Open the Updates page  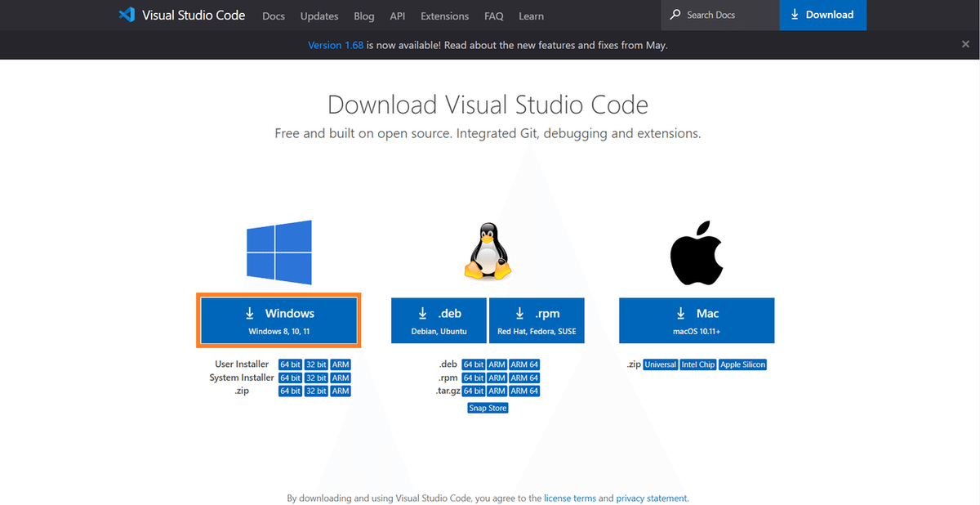319,16
